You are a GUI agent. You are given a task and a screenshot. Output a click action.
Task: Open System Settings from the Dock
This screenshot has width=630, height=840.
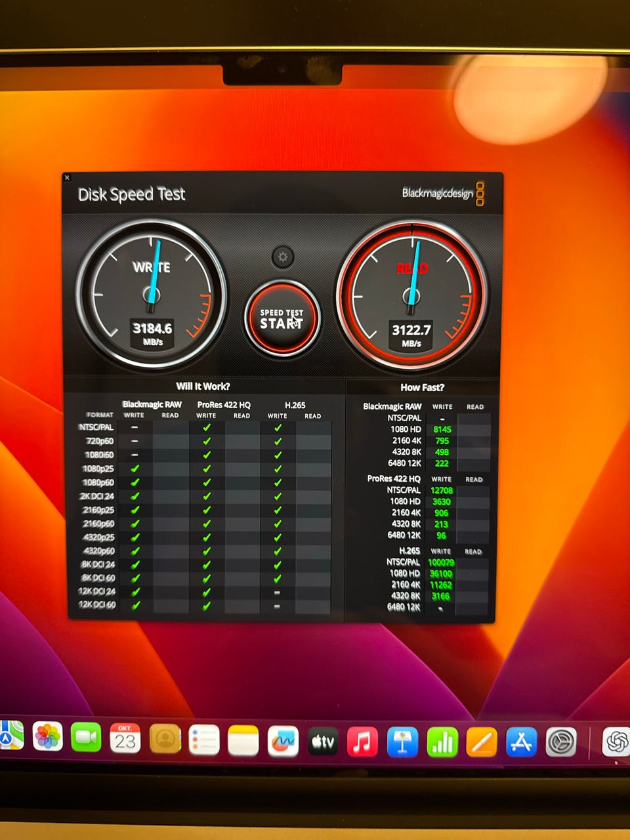coord(562,742)
